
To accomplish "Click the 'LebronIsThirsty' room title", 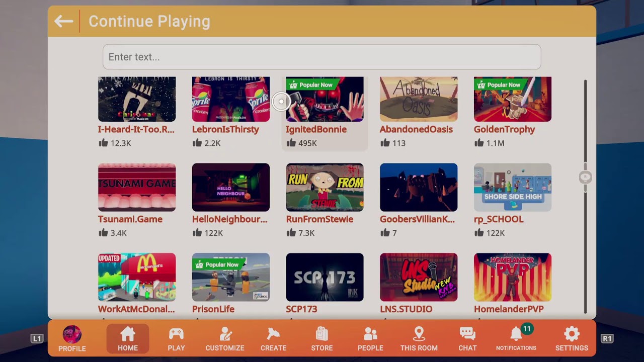I will coord(225,129).
